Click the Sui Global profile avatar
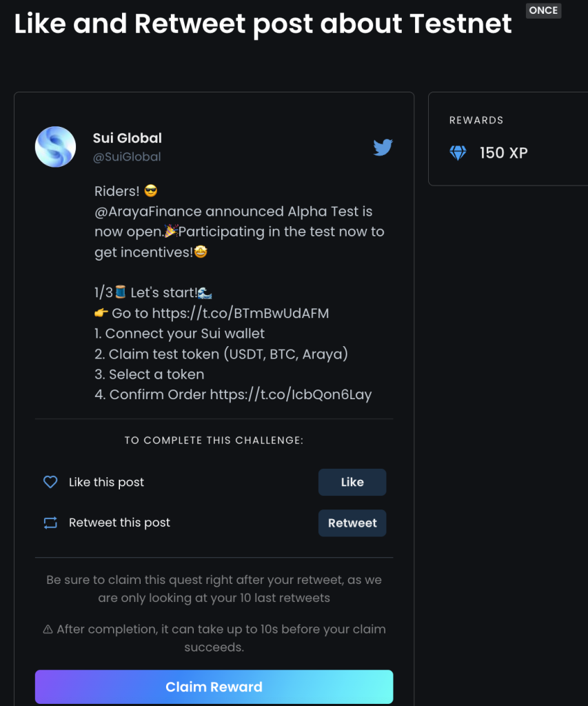Screen dimensions: 588x706 tap(55, 147)
